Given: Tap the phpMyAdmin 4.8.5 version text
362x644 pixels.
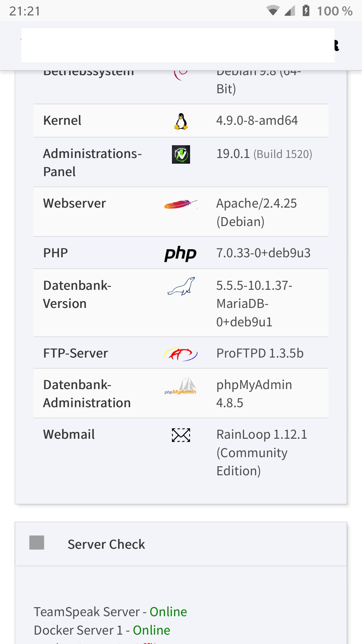Looking at the screenshot, I should pyautogui.click(x=254, y=394).
